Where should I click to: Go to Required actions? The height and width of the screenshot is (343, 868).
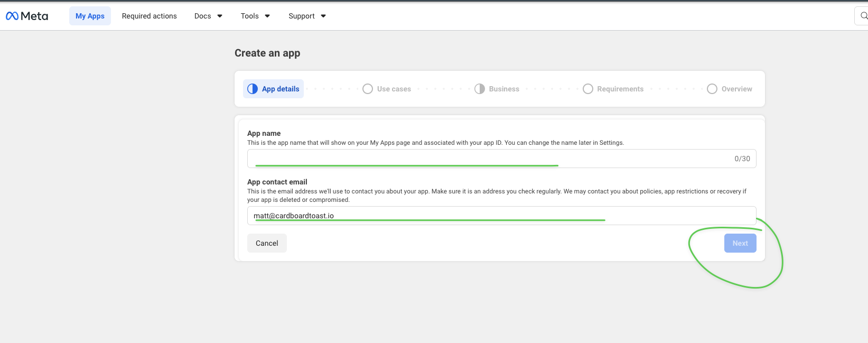coord(150,16)
